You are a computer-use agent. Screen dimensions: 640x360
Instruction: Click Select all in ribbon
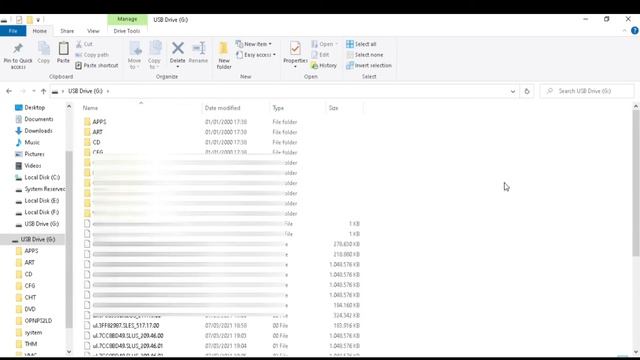click(x=361, y=44)
